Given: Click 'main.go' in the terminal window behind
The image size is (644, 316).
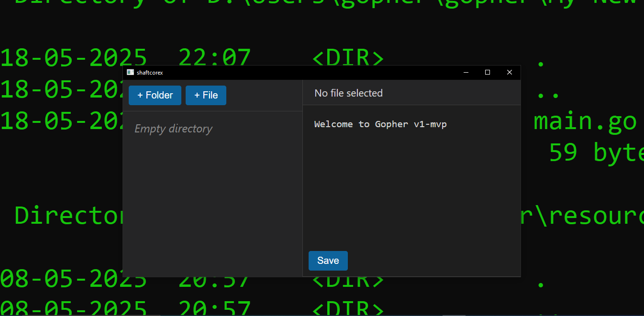Looking at the screenshot, I should (585, 121).
